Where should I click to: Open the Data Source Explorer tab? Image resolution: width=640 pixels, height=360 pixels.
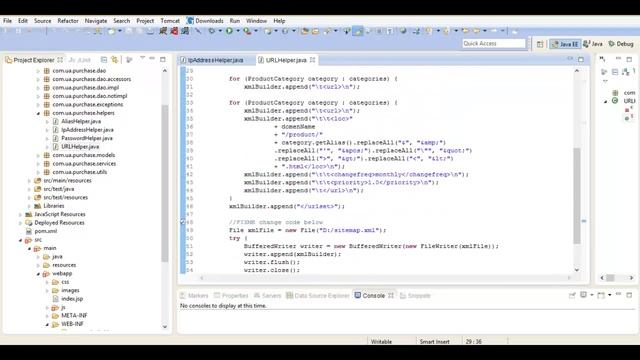(x=318, y=296)
